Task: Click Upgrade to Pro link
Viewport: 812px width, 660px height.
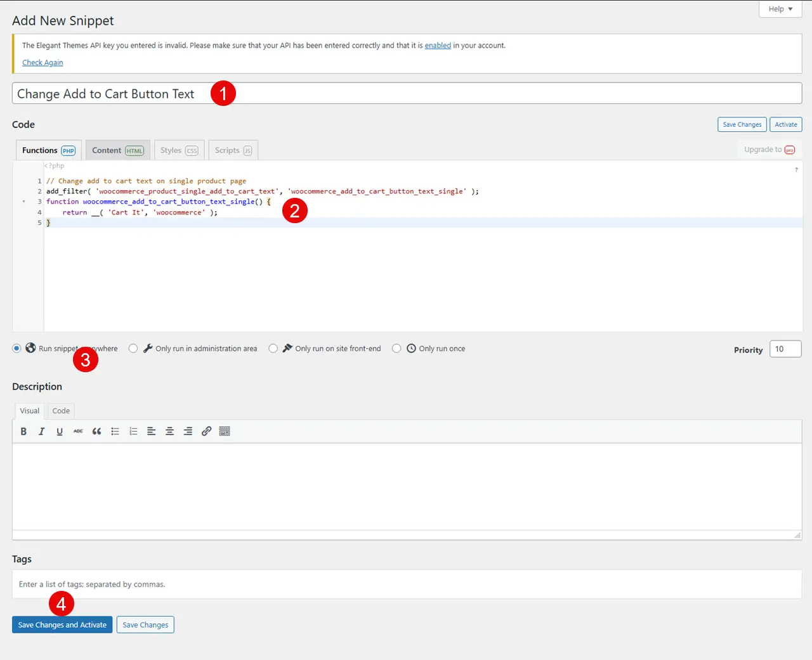Action: [769, 150]
